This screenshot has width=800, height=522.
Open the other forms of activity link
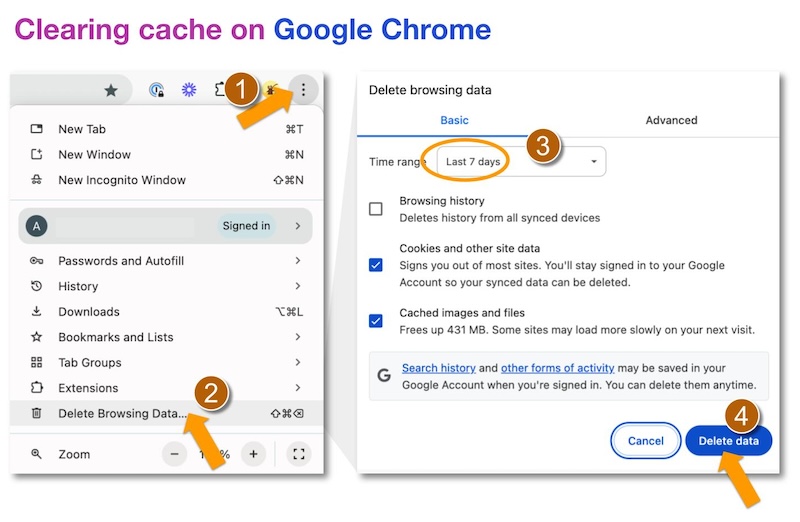pos(558,368)
